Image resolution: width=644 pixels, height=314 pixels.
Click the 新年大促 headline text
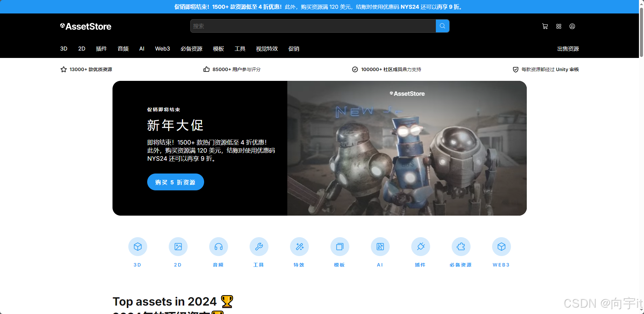(x=175, y=125)
